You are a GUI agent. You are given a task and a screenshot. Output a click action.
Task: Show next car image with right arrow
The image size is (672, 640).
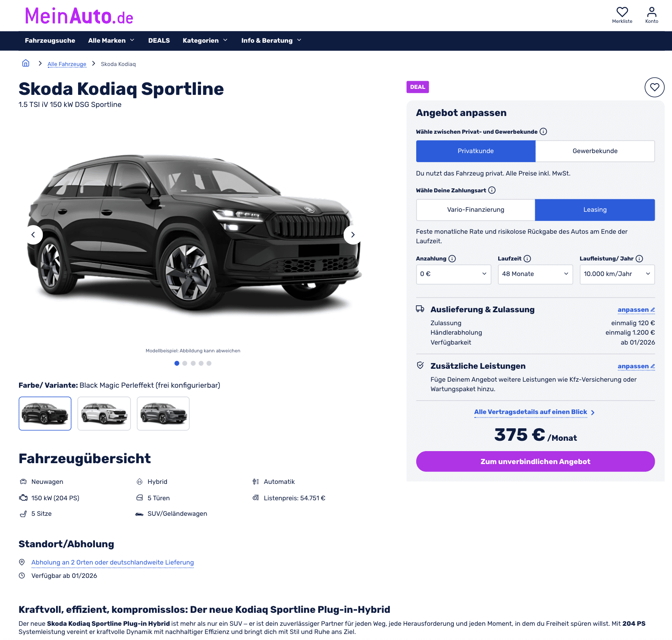point(353,235)
